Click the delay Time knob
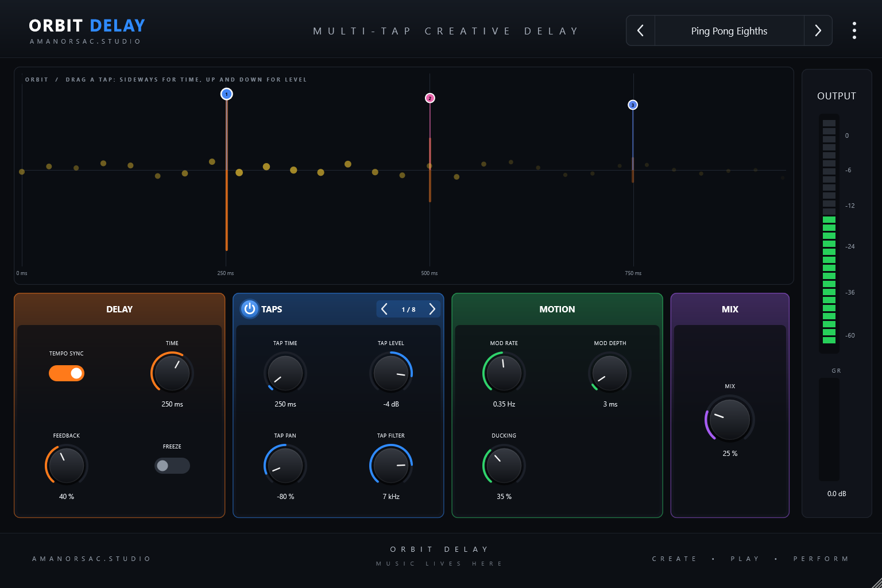Image resolution: width=882 pixels, height=588 pixels. (172, 373)
